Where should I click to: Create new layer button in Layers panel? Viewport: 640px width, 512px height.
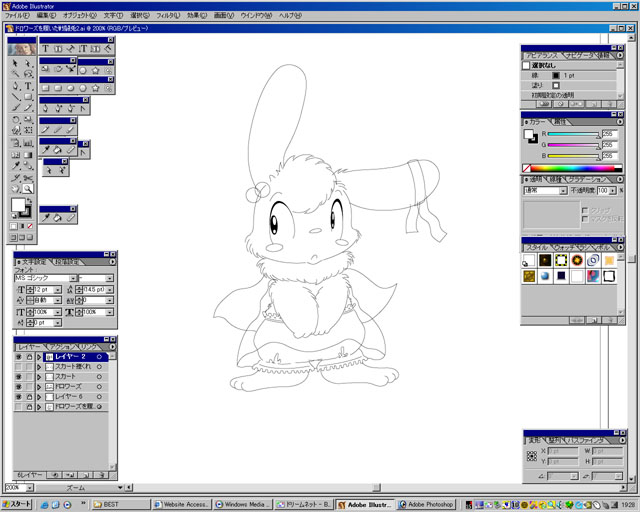pos(86,475)
